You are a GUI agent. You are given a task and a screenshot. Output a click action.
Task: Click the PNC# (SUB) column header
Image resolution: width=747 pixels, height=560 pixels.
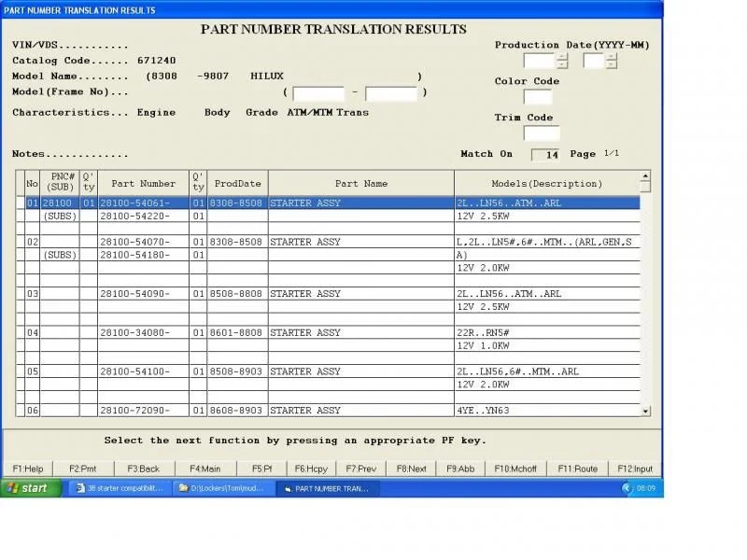(60, 182)
